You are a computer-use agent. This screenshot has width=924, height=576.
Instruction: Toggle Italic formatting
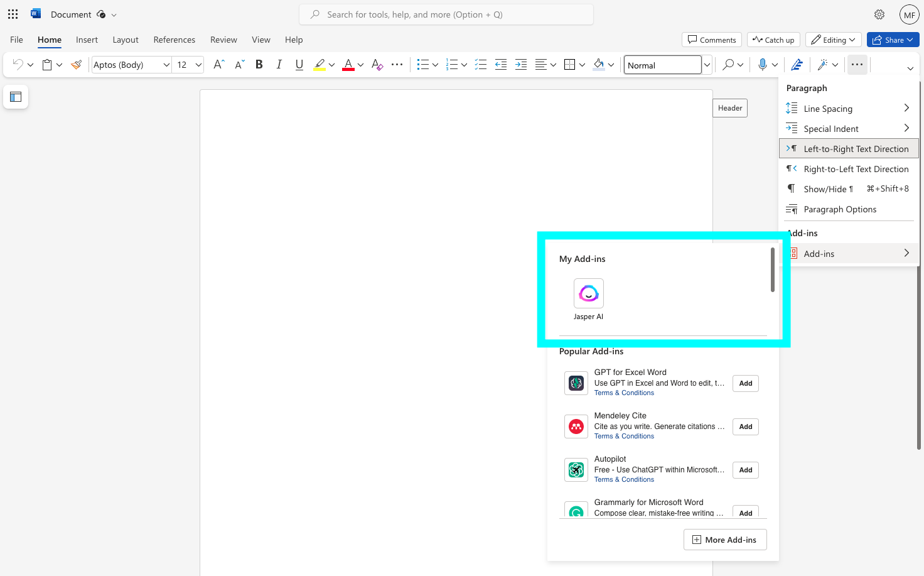pyautogui.click(x=279, y=64)
